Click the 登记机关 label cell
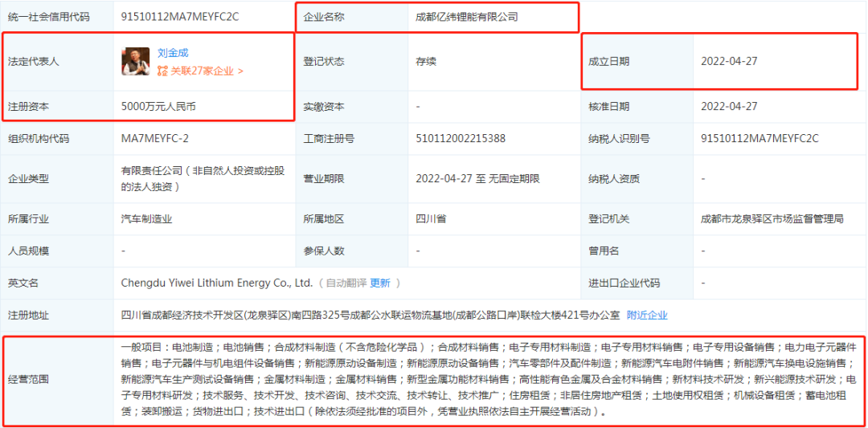868x428 pixels. pos(637,218)
